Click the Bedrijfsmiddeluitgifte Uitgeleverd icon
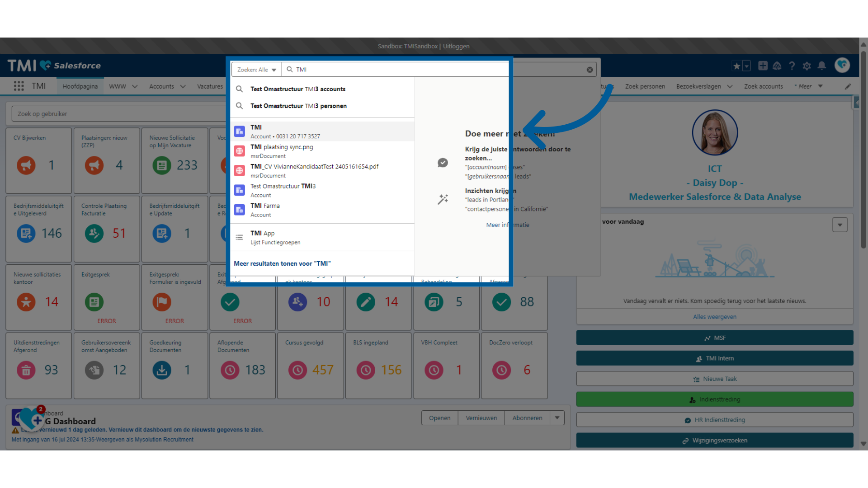The height and width of the screenshot is (488, 868). 26,233
